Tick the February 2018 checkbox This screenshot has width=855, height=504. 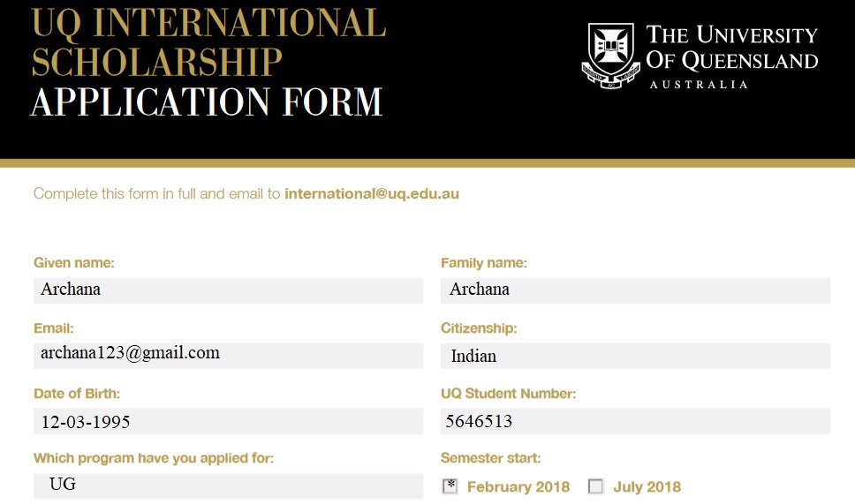coord(450,486)
